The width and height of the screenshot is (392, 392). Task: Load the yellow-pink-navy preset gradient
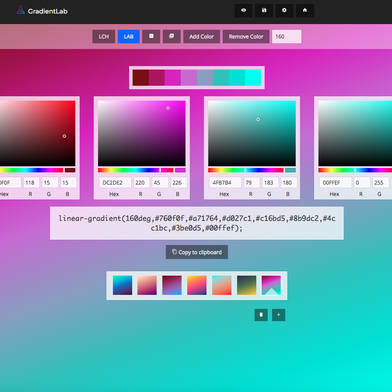coord(197,285)
